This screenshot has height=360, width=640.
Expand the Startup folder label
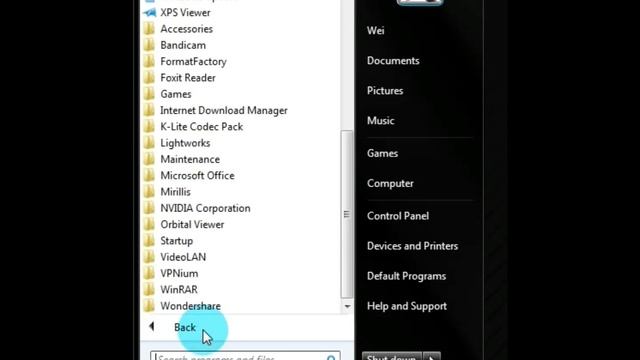(176, 241)
